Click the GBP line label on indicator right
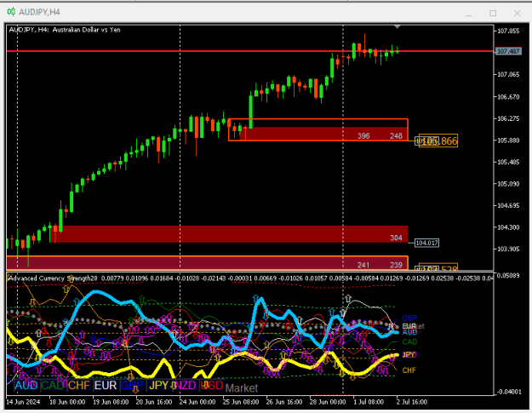 tap(409, 318)
